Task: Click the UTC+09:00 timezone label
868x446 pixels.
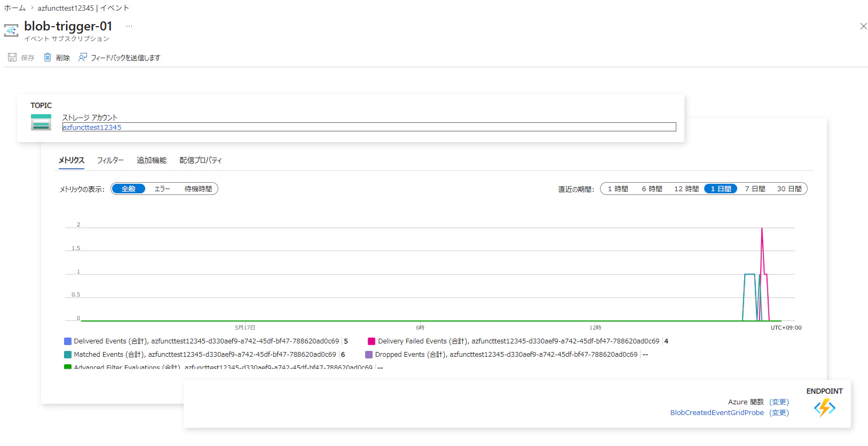Action: (786, 328)
